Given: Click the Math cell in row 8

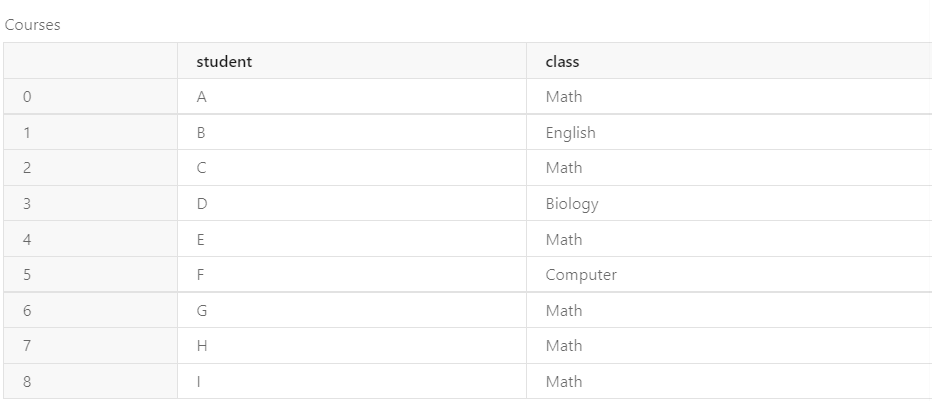Looking at the screenshot, I should (x=564, y=382).
